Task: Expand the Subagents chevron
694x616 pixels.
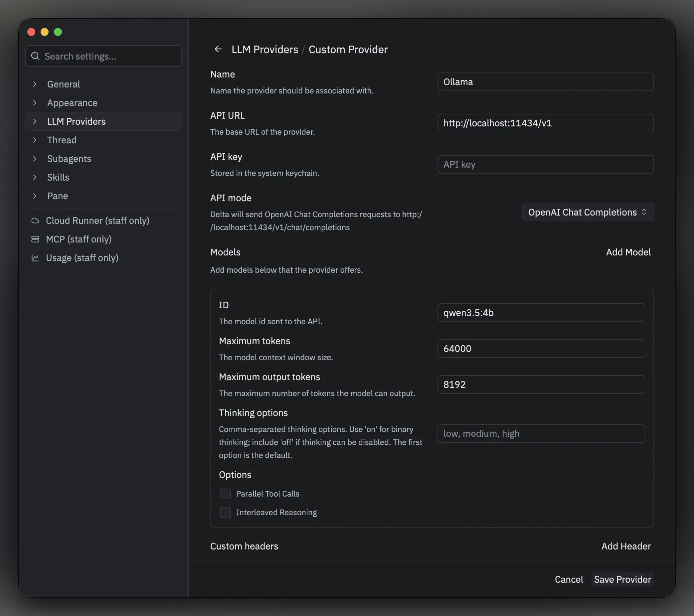Action: pos(35,159)
